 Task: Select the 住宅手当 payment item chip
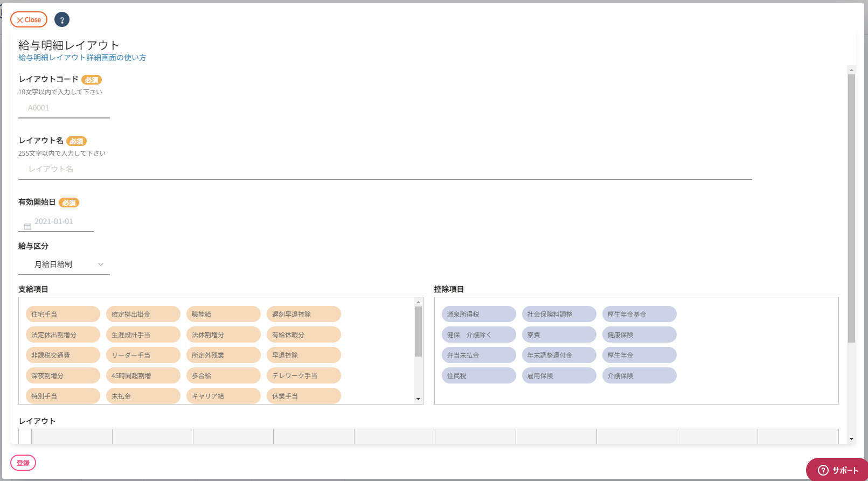pyautogui.click(x=63, y=314)
